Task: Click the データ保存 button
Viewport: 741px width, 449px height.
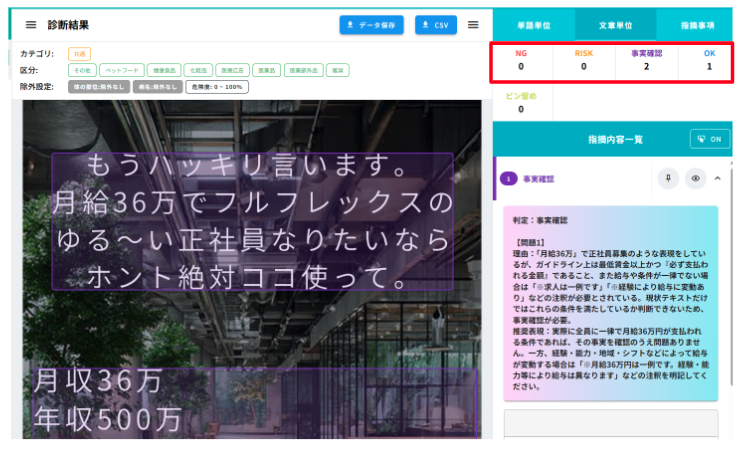Action: 371,25
